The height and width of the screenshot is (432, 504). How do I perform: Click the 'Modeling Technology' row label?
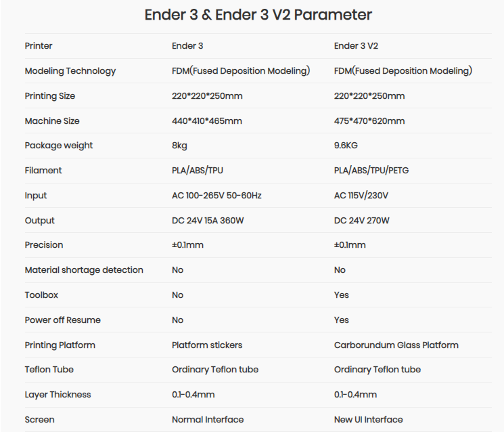(70, 71)
